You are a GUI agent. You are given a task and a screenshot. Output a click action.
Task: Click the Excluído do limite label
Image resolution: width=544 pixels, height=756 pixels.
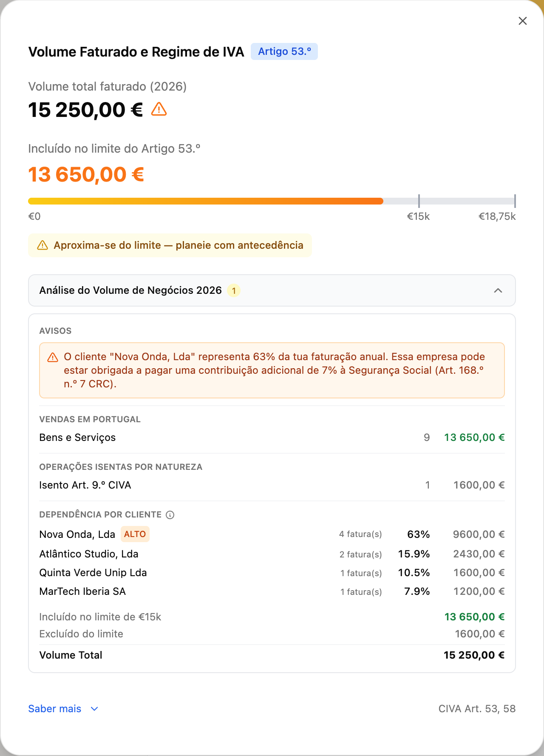81,634
